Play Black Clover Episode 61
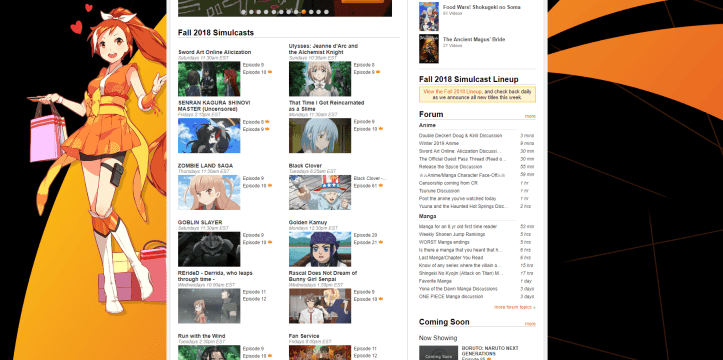The height and width of the screenshot is (360, 723). click(365, 186)
